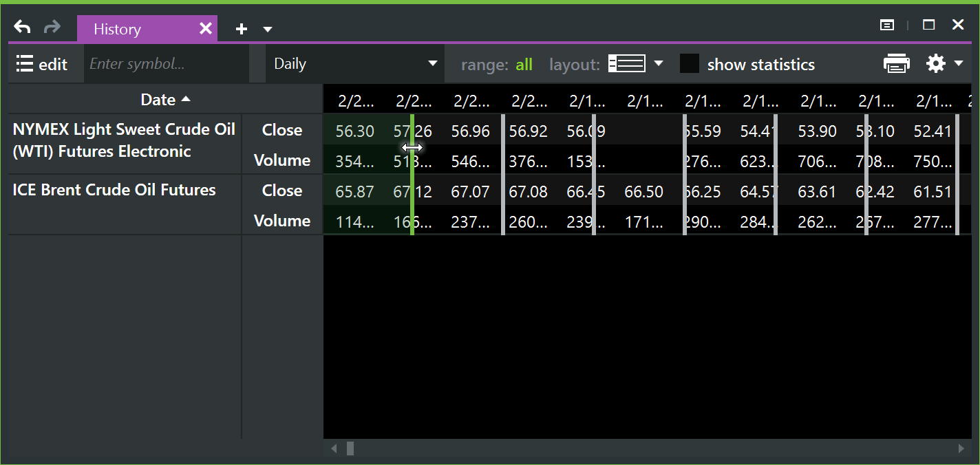Open the settings gear icon
The width and height of the screenshot is (980, 465).
[x=936, y=64]
